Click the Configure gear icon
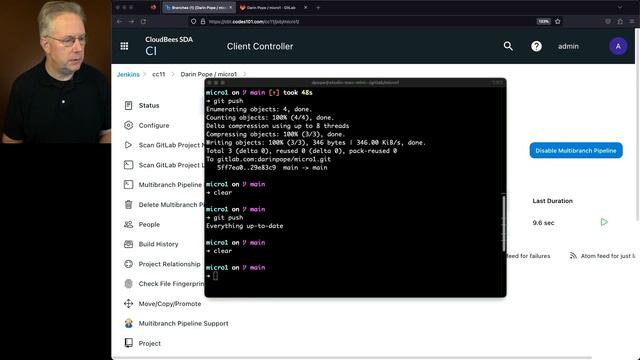Viewport: 640px width, 360px height. pyautogui.click(x=128, y=125)
